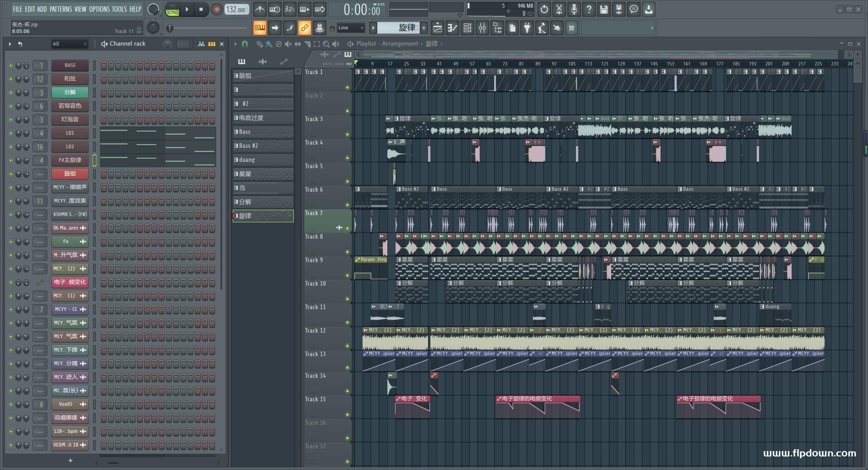Open the content library download icon
868x470 pixels.
click(649, 9)
